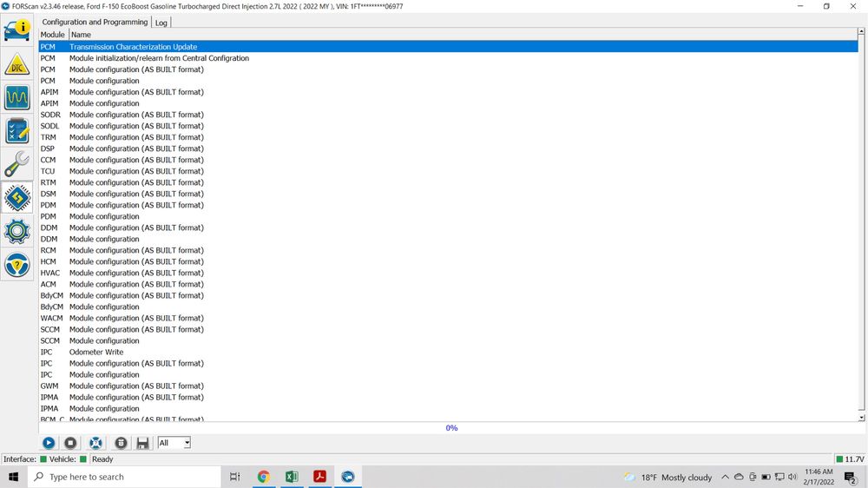
Task: Select WACM Module configuration row
Action: point(449,318)
